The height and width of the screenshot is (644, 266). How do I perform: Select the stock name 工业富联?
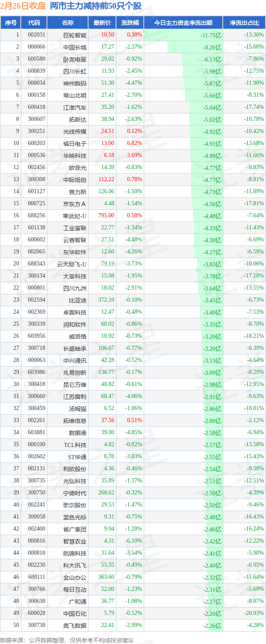[75, 228]
